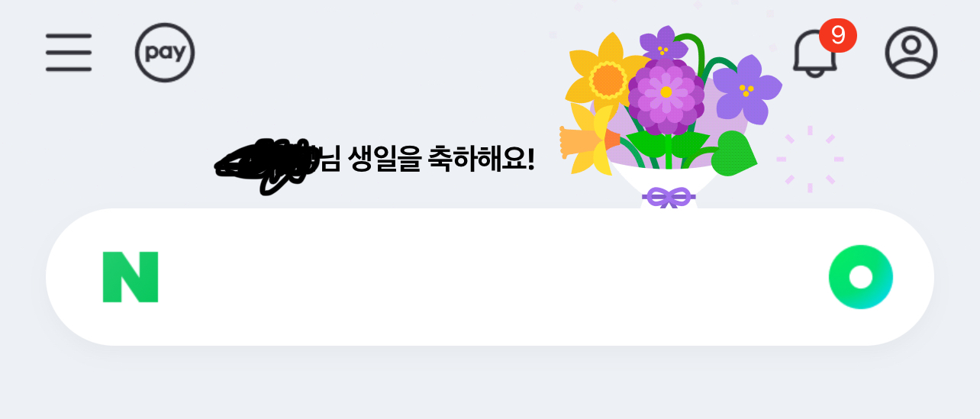The image size is (980, 419).
Task: Click the large yellow daffodil with orange center
Action: pos(607,76)
